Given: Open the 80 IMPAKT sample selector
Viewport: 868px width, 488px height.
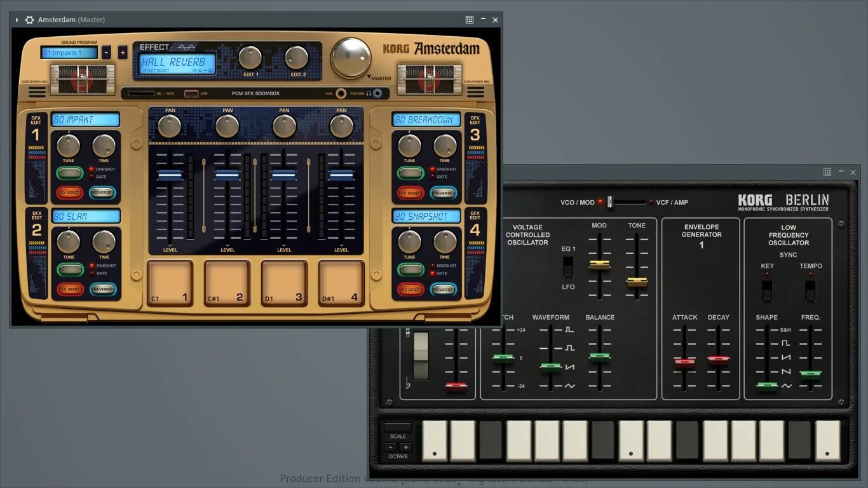Looking at the screenshot, I should (x=86, y=119).
